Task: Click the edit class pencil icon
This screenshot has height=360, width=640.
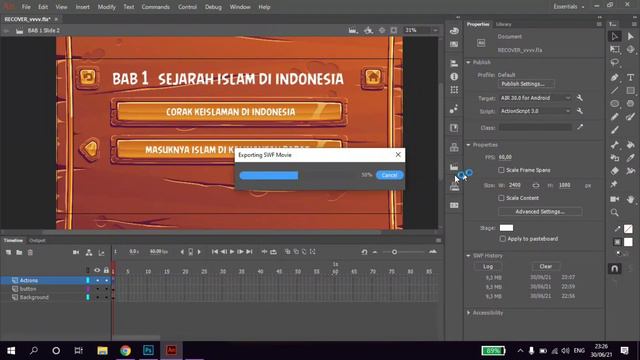Action: (x=580, y=127)
